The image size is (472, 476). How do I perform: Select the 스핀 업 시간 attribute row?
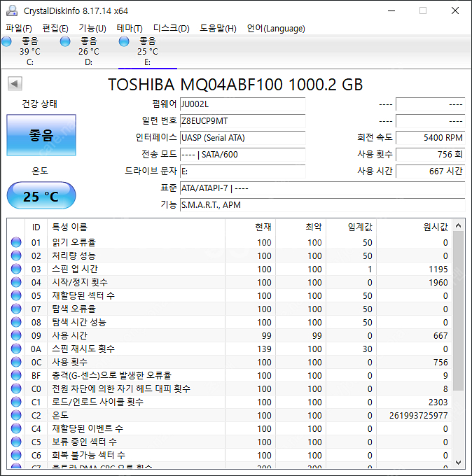click(229, 269)
